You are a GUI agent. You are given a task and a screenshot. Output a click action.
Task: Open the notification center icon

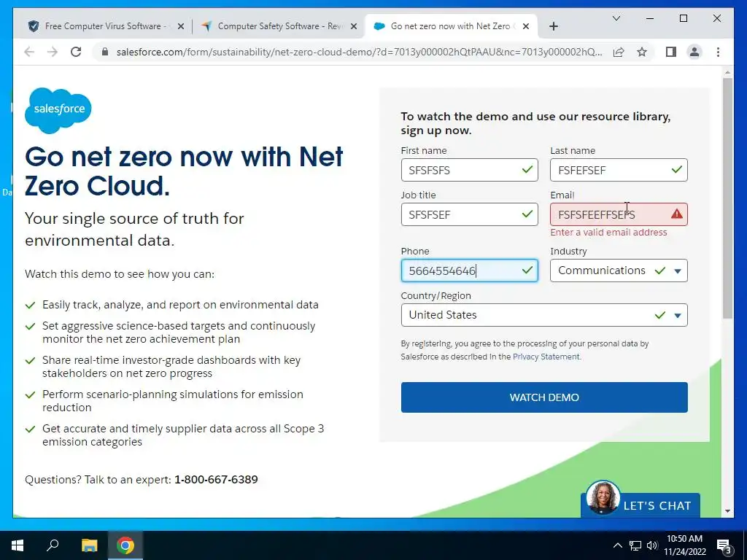point(724,545)
